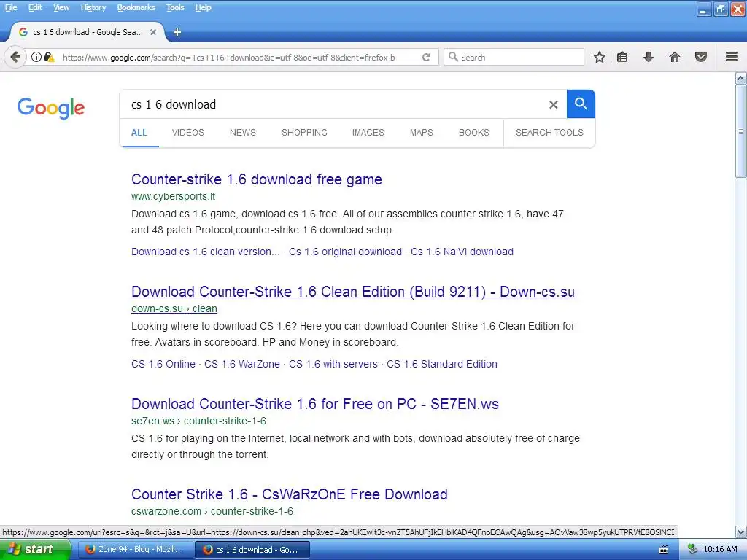Open the Tools menu
The width and height of the screenshot is (747, 560).
175,7
